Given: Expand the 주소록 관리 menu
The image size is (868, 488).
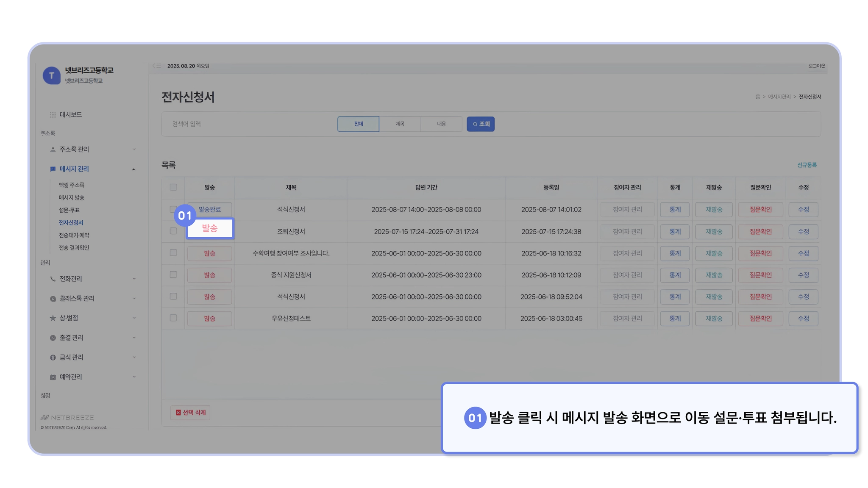Looking at the screenshot, I should coord(134,150).
